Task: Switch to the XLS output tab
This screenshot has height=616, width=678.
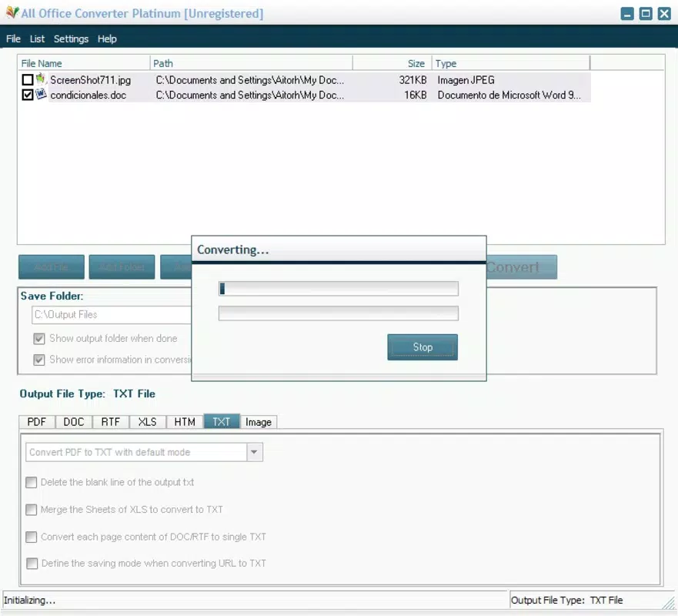Action: coord(148,422)
